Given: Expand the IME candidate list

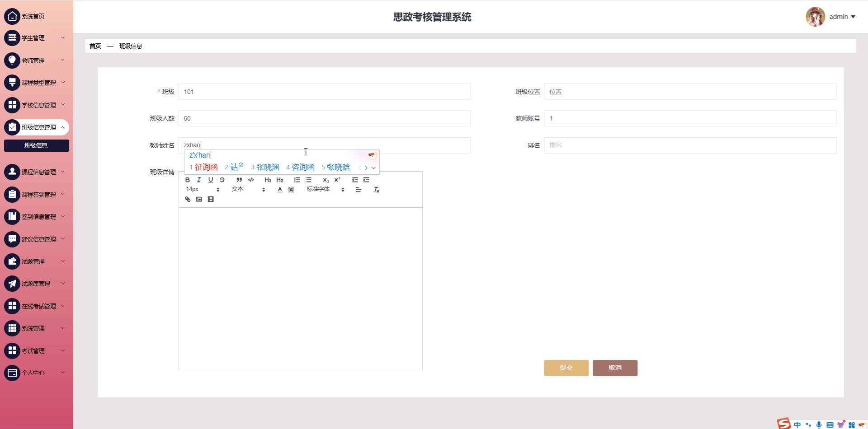Looking at the screenshot, I should tap(373, 168).
